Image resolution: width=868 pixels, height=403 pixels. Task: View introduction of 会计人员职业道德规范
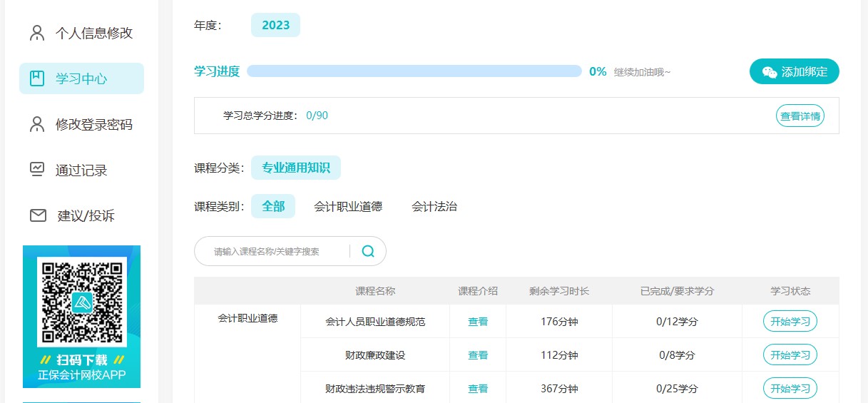tap(478, 322)
